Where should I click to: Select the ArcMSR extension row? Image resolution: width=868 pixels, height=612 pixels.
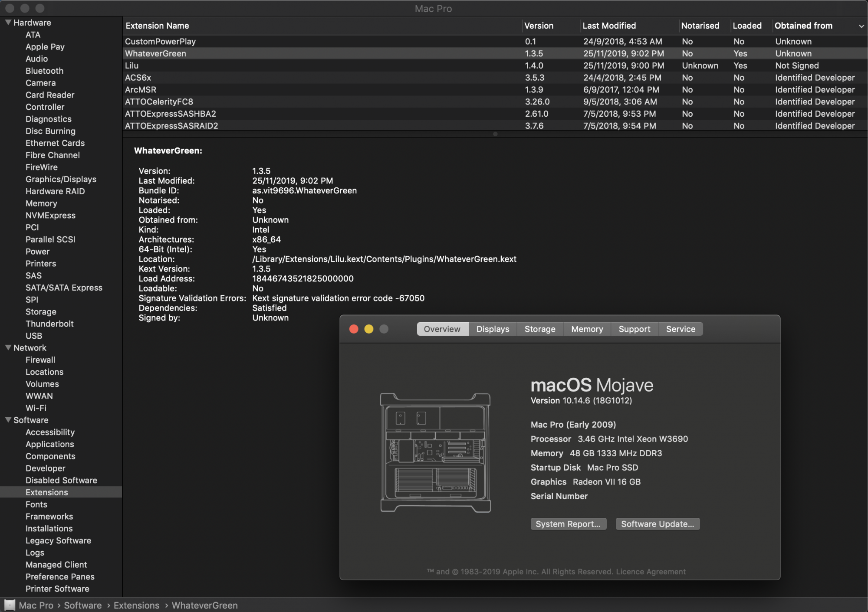point(495,90)
